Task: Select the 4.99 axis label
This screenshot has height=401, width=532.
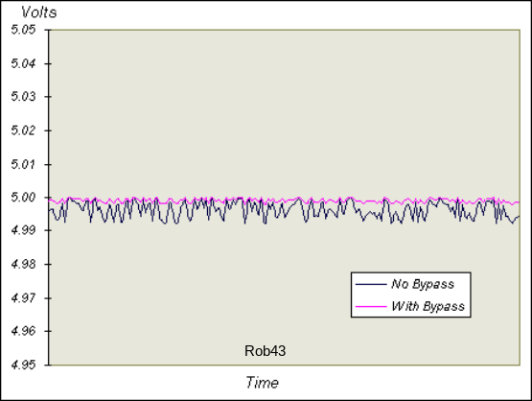Action: click(x=23, y=230)
